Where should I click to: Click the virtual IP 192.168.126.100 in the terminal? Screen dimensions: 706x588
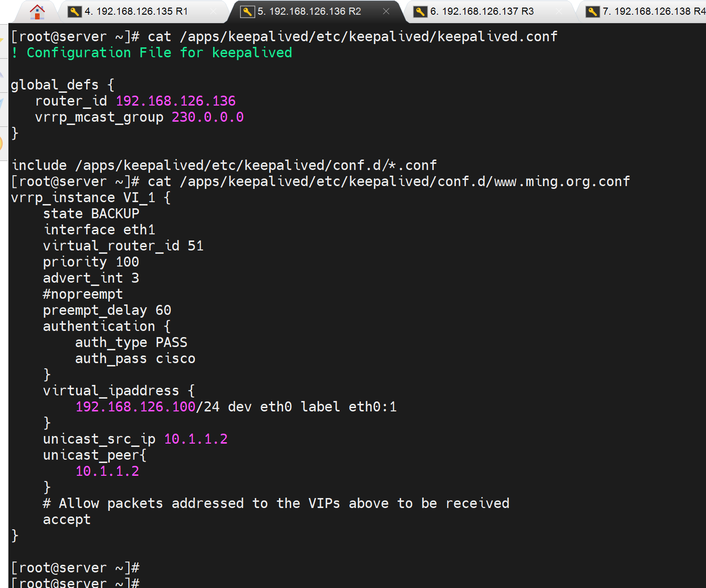click(x=135, y=407)
